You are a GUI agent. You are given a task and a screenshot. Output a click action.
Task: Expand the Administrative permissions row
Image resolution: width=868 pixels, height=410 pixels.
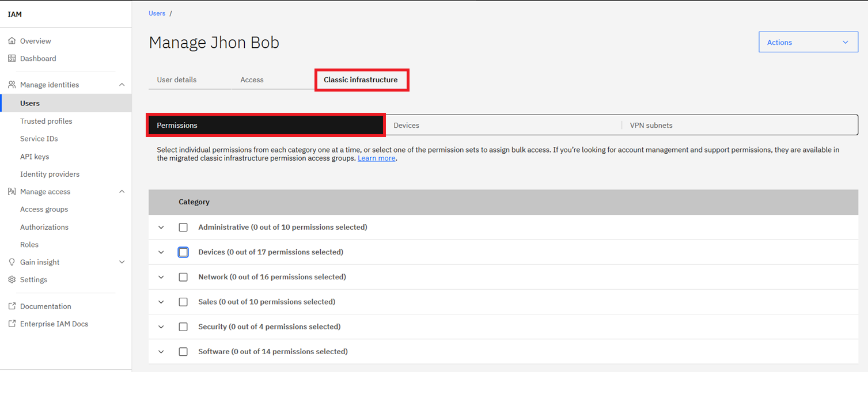(x=161, y=227)
